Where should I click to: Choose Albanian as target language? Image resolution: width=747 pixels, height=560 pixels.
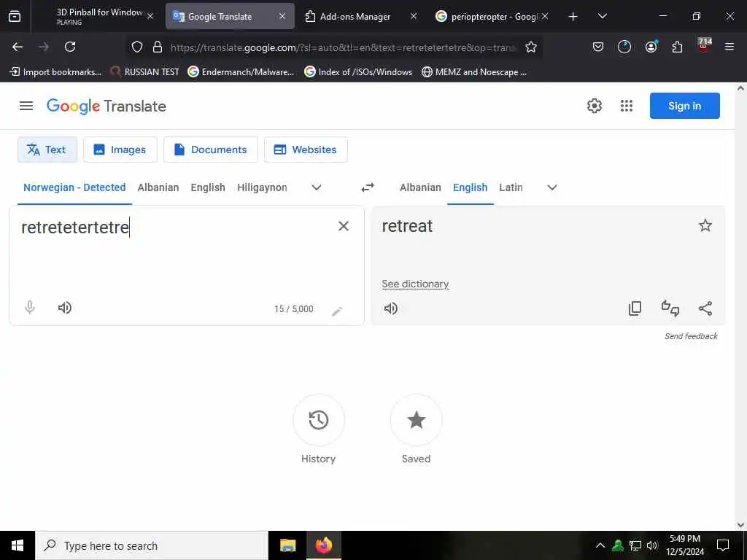420,187
